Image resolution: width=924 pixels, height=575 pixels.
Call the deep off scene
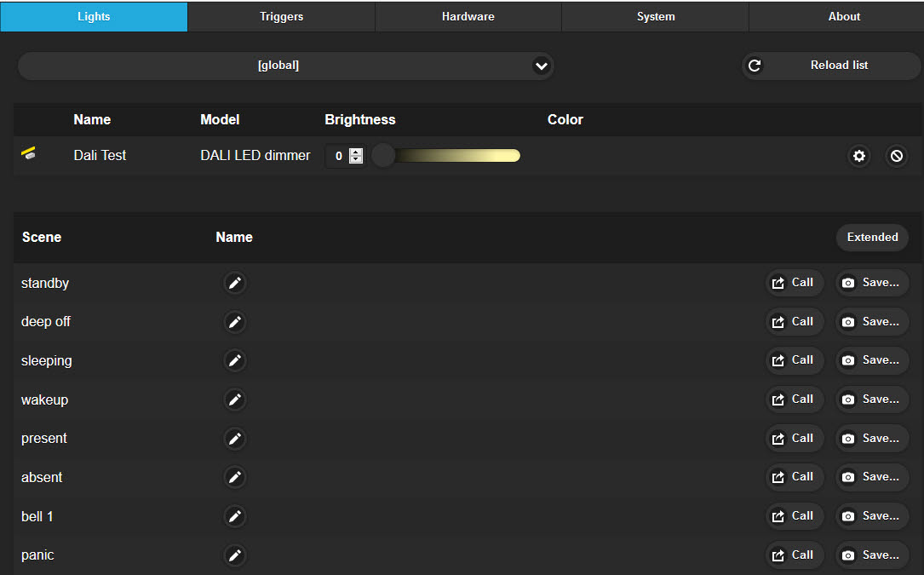[x=794, y=321]
